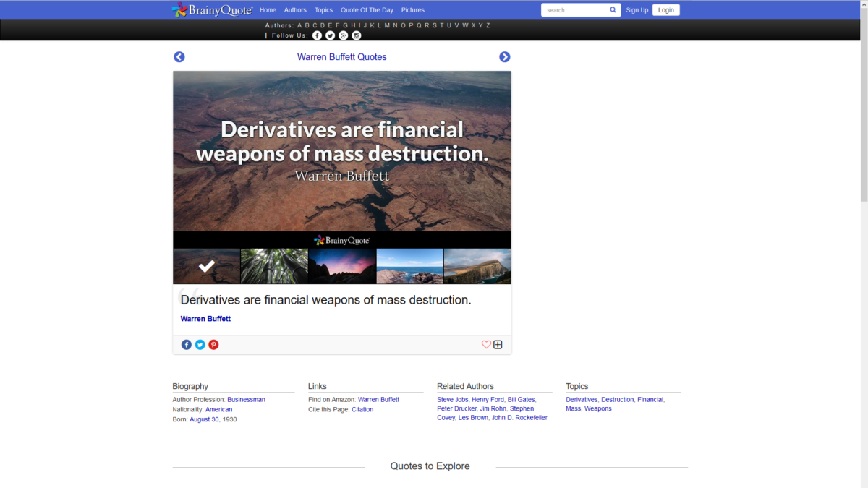Open the Topics menu in the navbar
The height and width of the screenshot is (488, 868).
323,10
